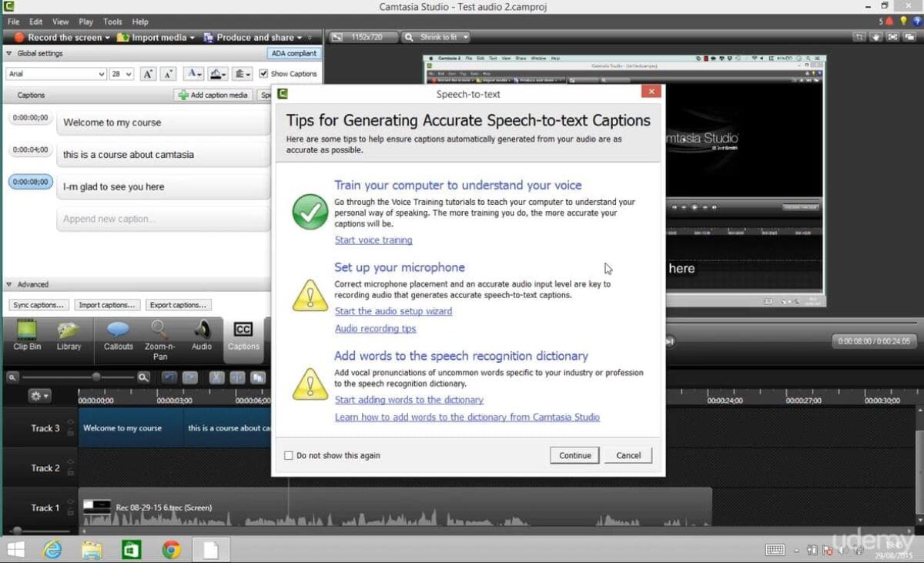Open the Tools menu
The height and width of the screenshot is (563, 924).
112,21
